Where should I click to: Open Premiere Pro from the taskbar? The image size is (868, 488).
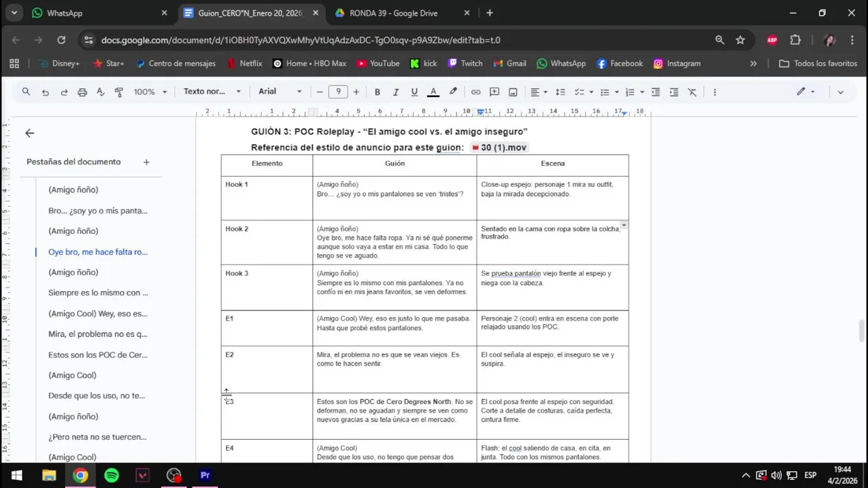point(205,475)
